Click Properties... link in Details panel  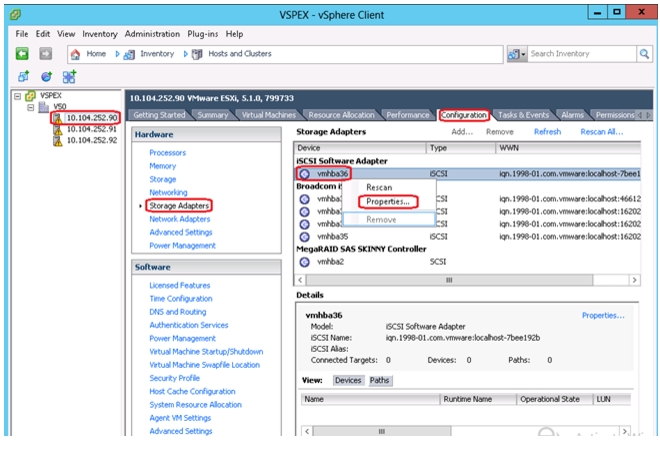pos(603,315)
